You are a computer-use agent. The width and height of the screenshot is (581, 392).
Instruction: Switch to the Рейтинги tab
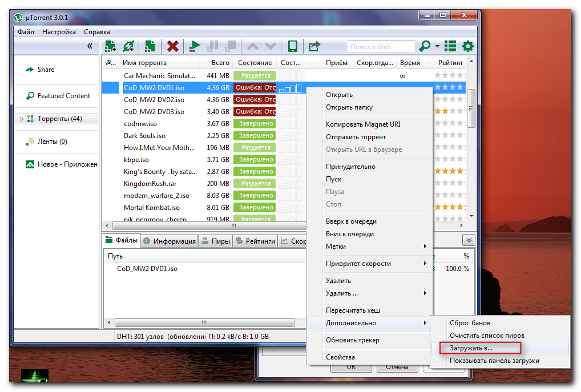click(255, 241)
